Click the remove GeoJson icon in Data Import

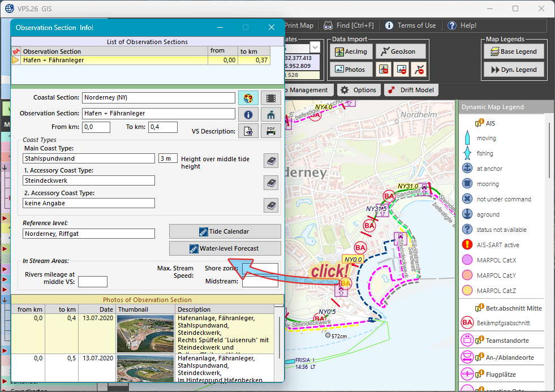[x=418, y=70]
